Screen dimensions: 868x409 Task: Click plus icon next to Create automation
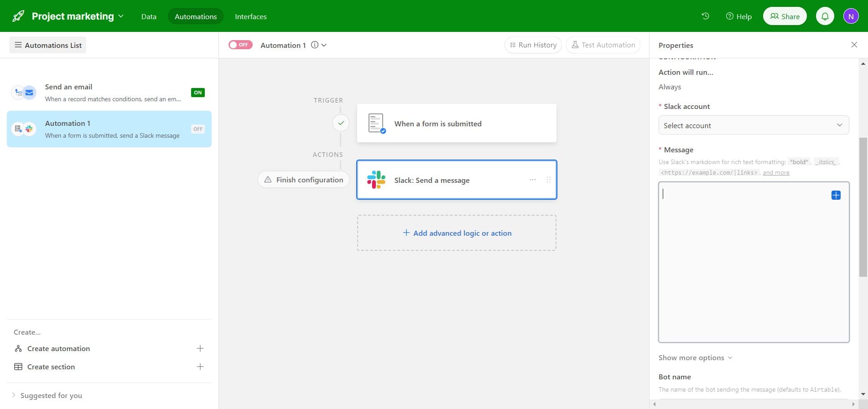[200, 348]
